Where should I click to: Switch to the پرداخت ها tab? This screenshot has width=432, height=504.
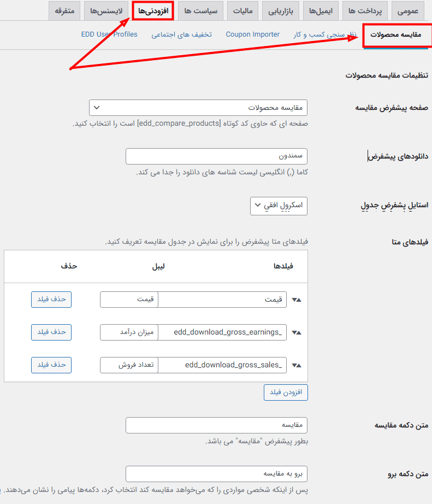coord(365,11)
